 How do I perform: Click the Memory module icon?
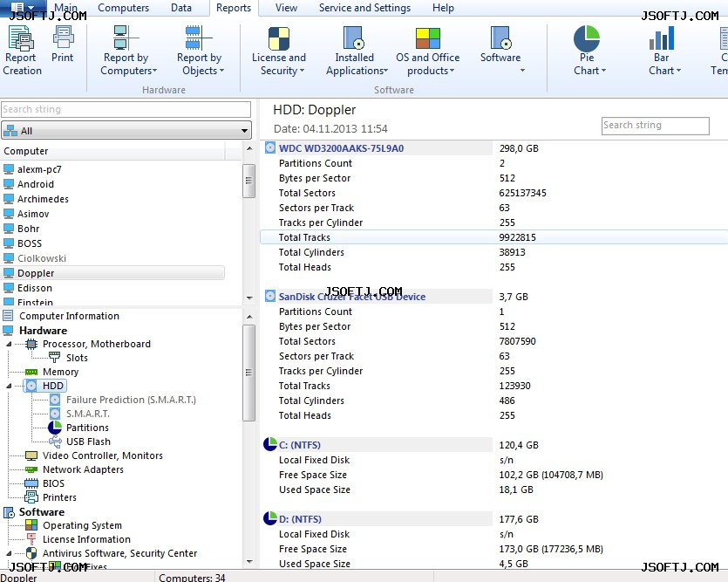click(x=31, y=372)
